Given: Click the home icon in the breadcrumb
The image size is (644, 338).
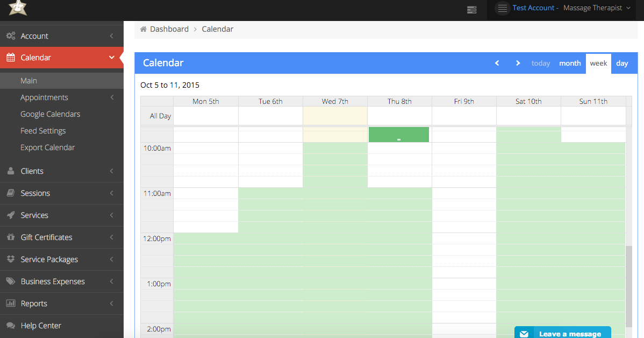Looking at the screenshot, I should point(144,29).
